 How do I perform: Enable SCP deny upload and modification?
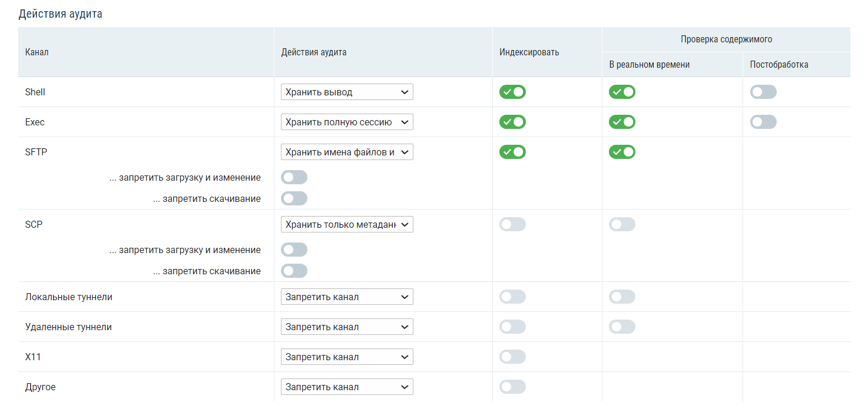coord(294,250)
